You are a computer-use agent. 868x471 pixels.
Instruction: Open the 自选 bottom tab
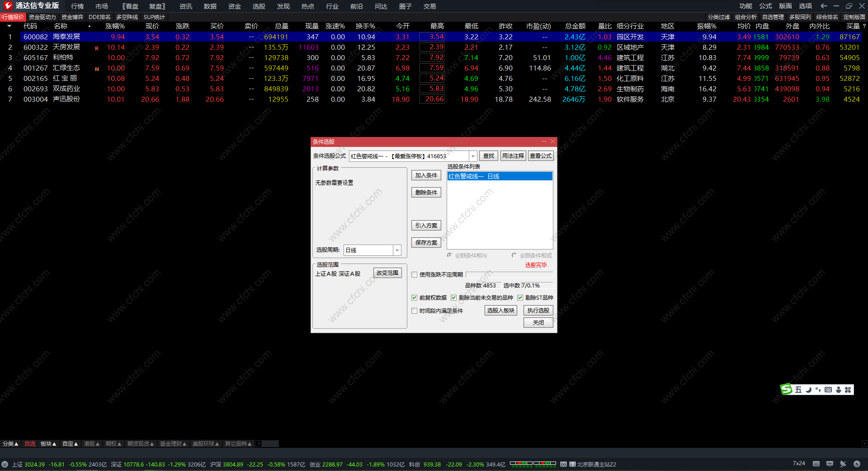(30, 444)
